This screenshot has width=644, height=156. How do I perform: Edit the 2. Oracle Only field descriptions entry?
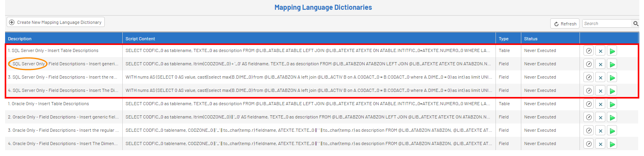click(589, 117)
